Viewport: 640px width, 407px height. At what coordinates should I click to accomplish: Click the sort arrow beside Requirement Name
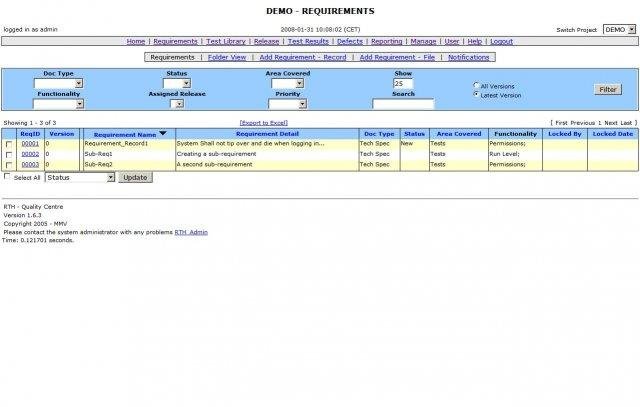click(x=163, y=133)
